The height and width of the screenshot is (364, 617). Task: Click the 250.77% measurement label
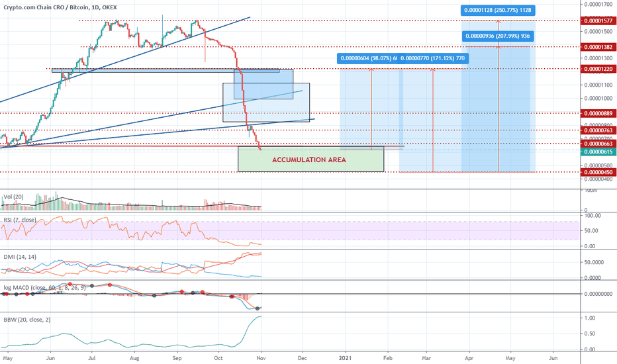498,10
